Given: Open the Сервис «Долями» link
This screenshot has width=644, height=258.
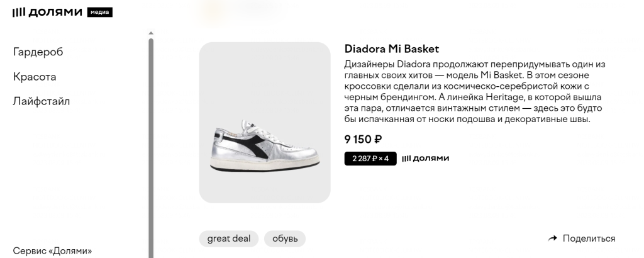Looking at the screenshot, I should [x=52, y=250].
